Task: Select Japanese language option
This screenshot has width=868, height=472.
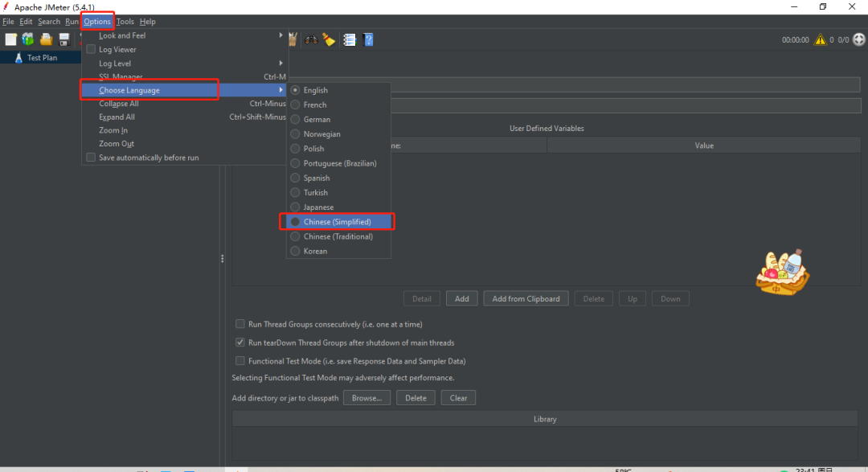Action: (338, 207)
